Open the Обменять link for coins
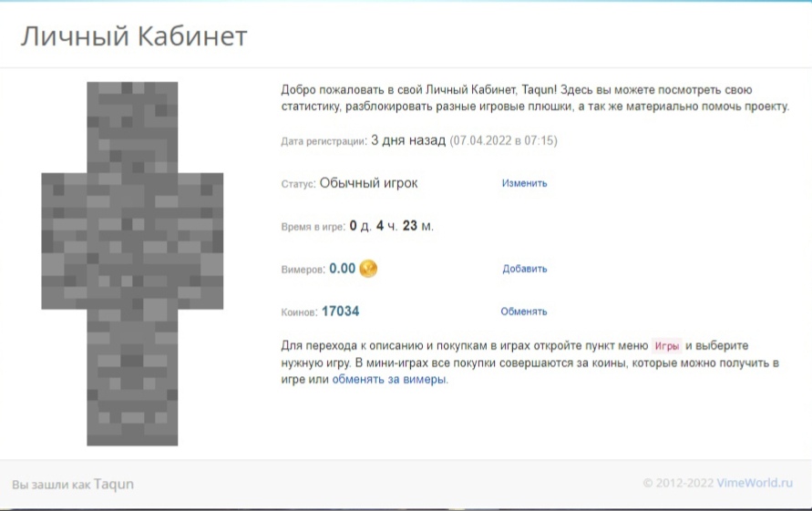The width and height of the screenshot is (812, 511). coord(523,312)
